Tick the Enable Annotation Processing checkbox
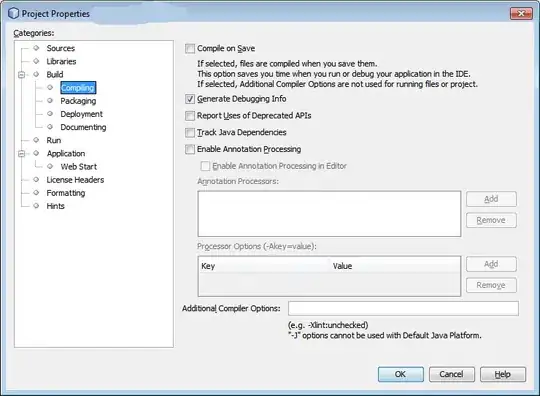The height and width of the screenshot is (396, 540). 190,149
